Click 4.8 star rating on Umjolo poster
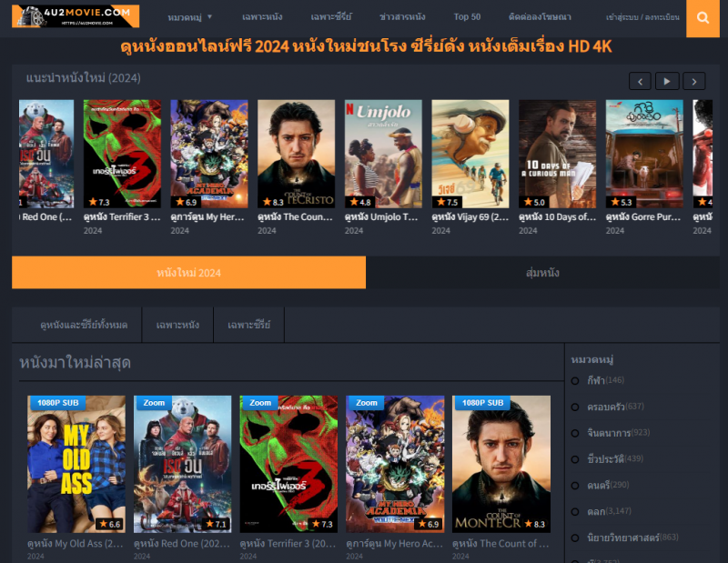 (360, 202)
